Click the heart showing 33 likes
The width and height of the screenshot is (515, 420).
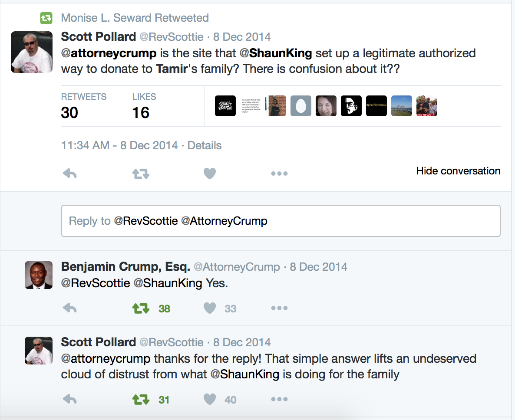point(210,308)
